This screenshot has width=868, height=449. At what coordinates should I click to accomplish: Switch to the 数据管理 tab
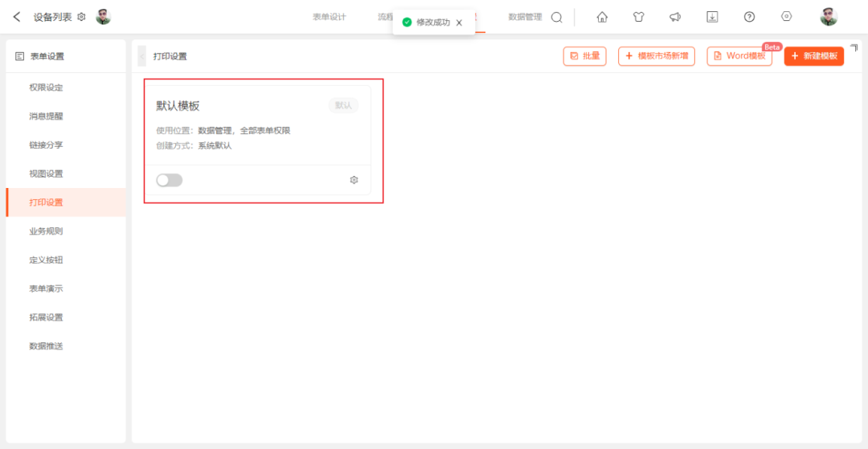point(525,17)
